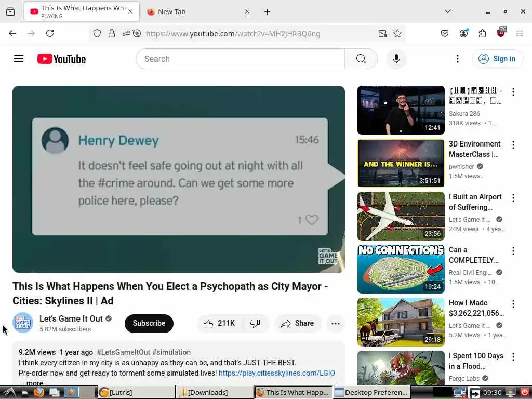Open options for Airport of Suffering video
The width and height of the screenshot is (532, 399).
[x=513, y=198]
